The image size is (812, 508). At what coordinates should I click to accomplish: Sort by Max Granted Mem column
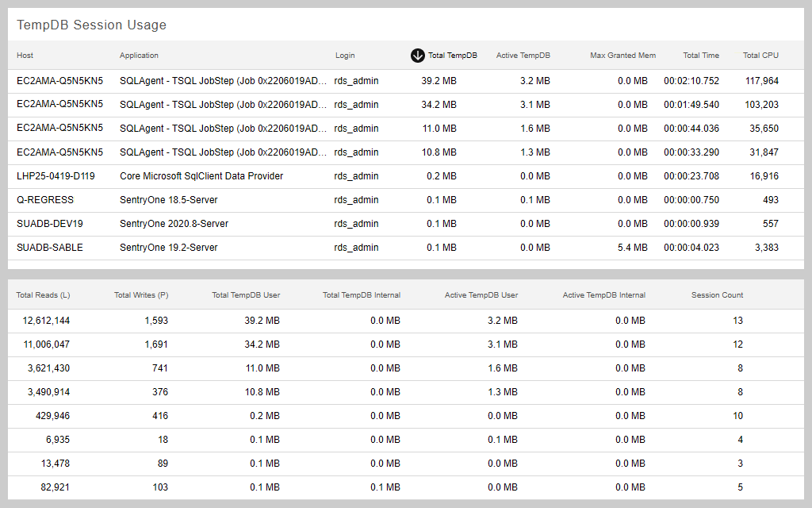pos(623,56)
